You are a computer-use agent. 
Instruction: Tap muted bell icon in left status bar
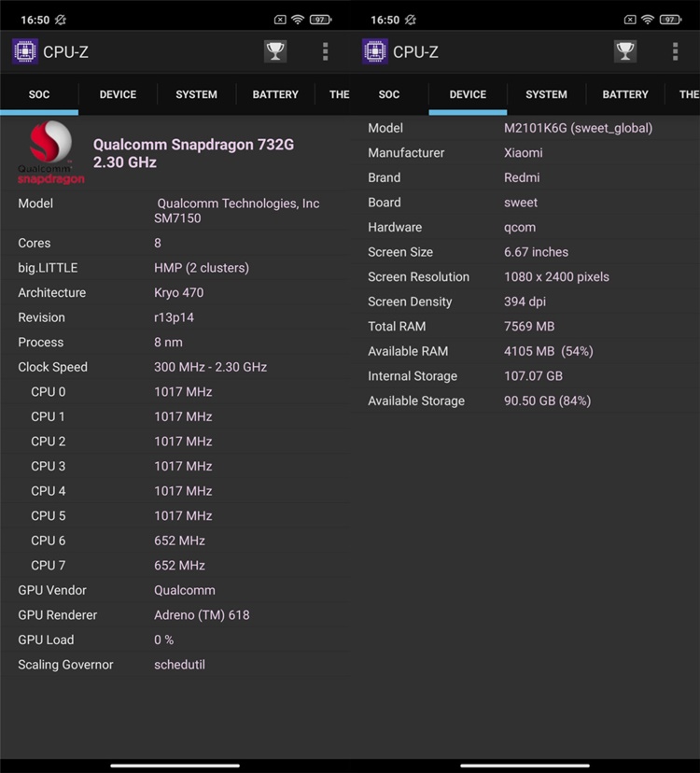point(60,20)
